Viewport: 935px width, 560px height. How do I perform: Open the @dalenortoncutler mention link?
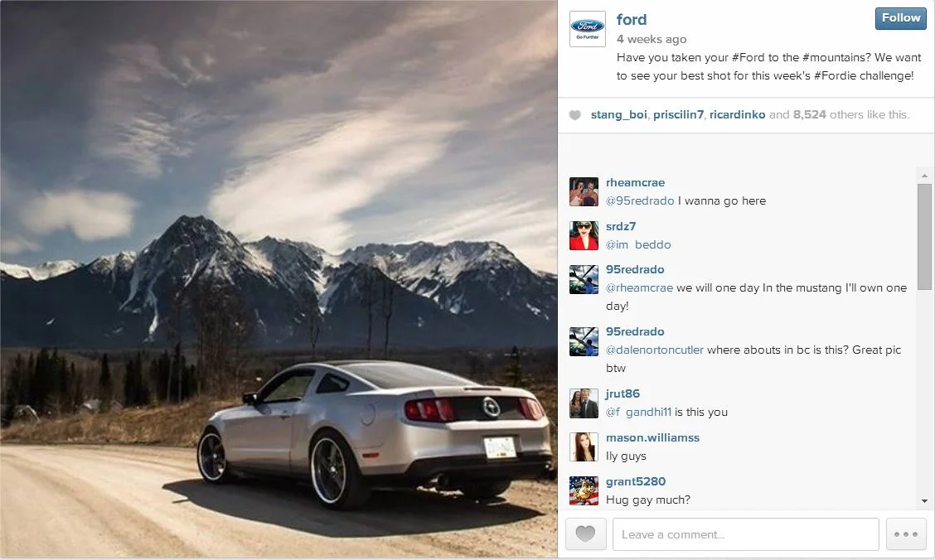(x=655, y=350)
